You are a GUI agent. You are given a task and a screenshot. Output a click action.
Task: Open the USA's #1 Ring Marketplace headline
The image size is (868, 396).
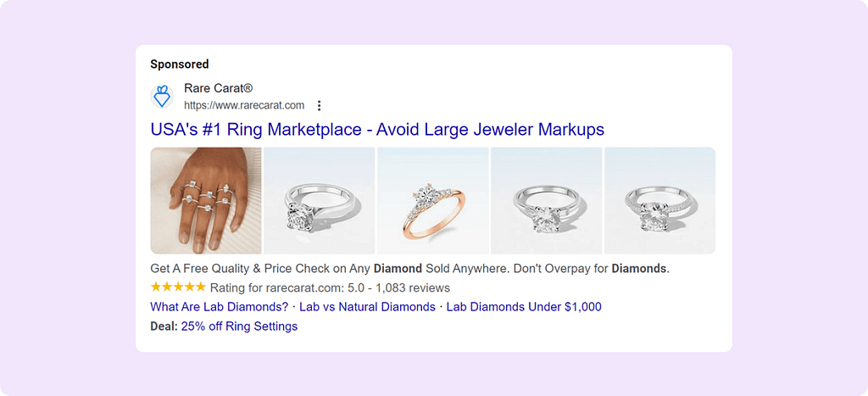377,130
